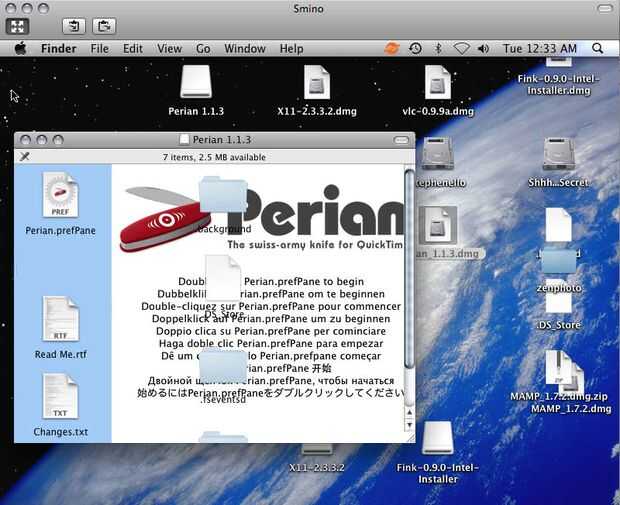Screen dimensions: 620x505
Task: Click the no-write pencil icon in status bar
Action: point(25,157)
